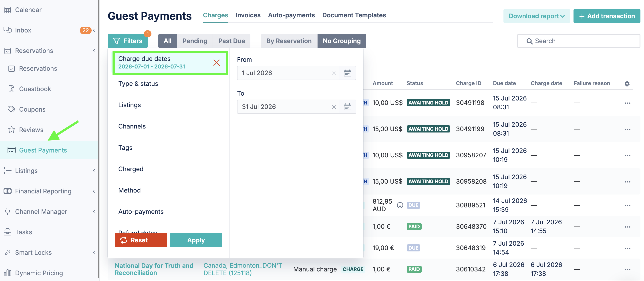Collapse the Reservations section chevron
Image resolution: width=644 pixels, height=281 pixels.
tap(94, 50)
